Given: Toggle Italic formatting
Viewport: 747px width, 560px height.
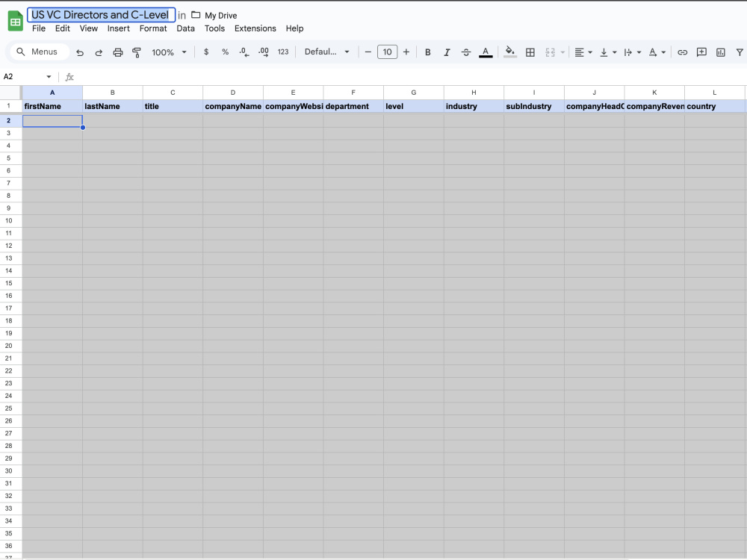Looking at the screenshot, I should [447, 52].
